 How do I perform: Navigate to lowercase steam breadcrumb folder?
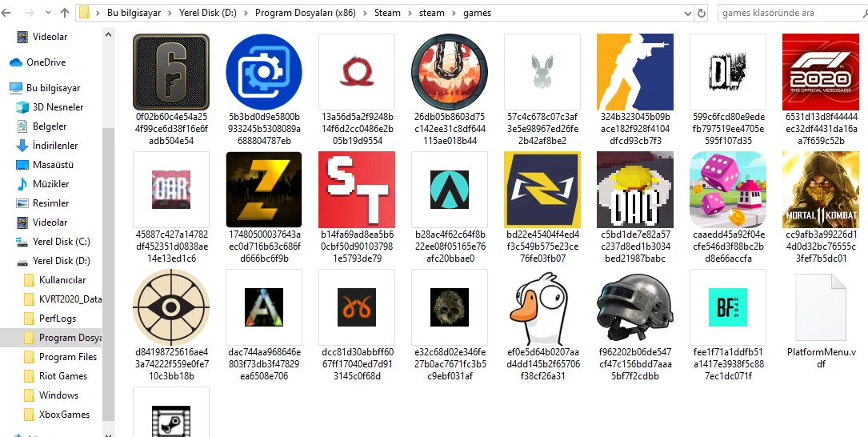point(432,13)
